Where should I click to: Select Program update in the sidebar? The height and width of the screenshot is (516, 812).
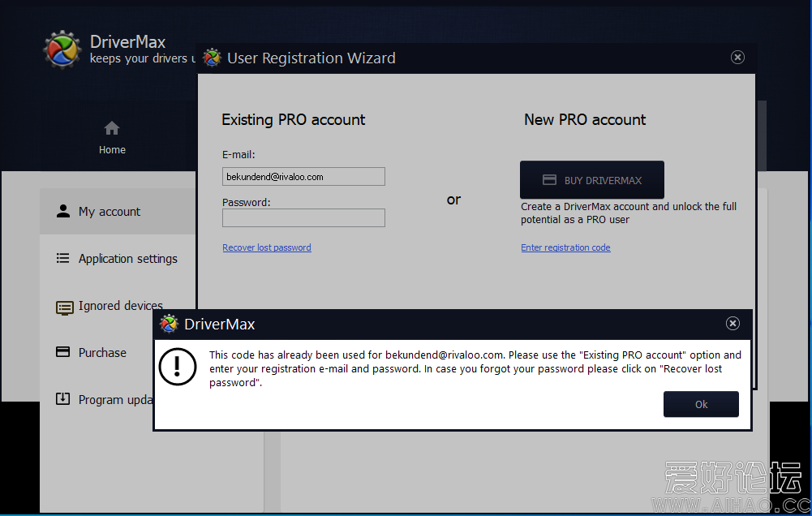[98, 399]
